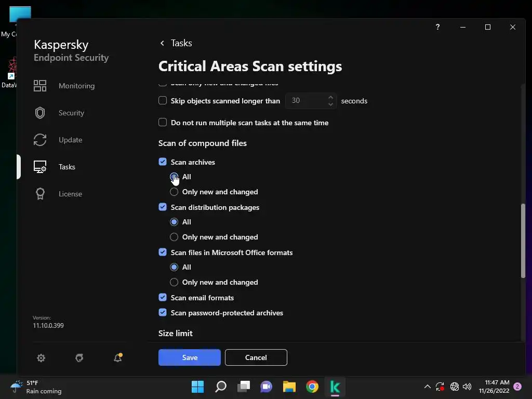
Task: Toggle Scan files in Microsoft Office formats
Action: (163, 252)
